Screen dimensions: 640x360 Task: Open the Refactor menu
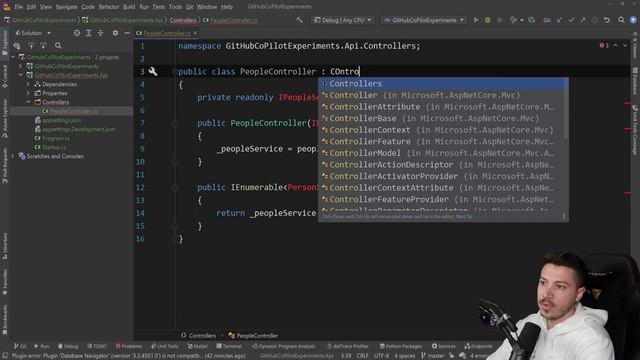click(x=109, y=7)
